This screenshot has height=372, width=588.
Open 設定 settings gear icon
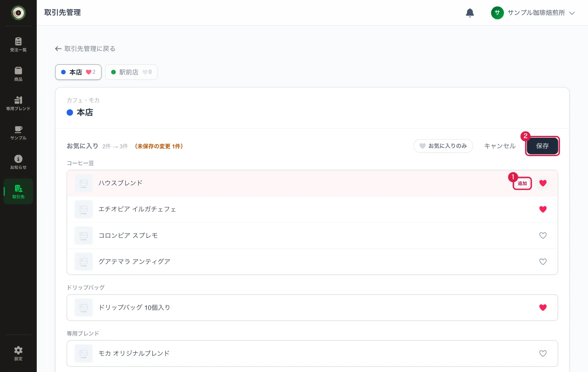pos(18,353)
